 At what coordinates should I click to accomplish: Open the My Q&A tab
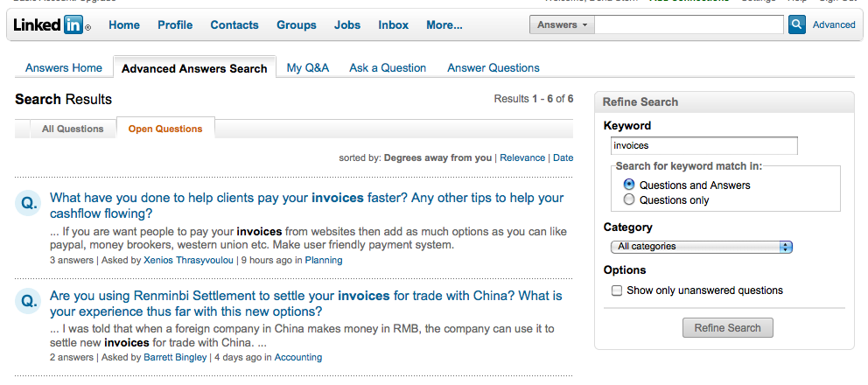(x=308, y=67)
